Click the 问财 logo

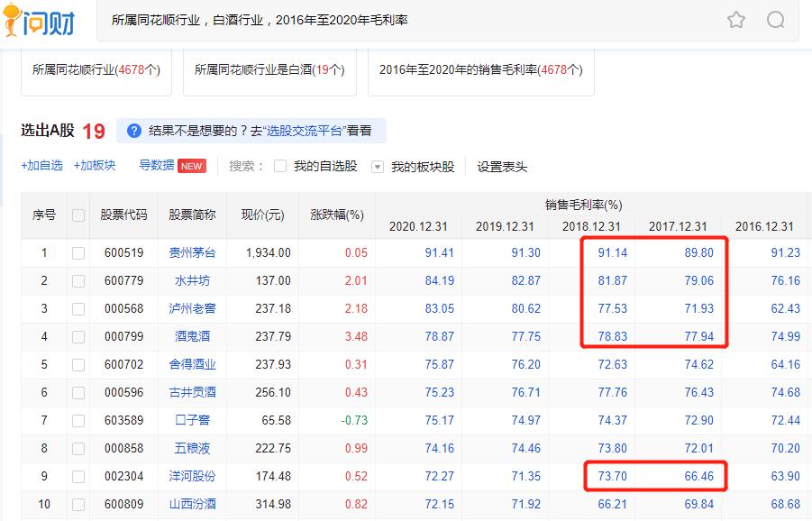40,21
